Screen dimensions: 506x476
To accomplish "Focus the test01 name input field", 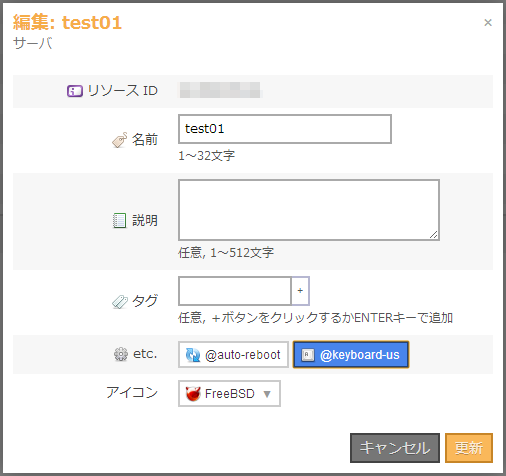I will (x=285, y=129).
